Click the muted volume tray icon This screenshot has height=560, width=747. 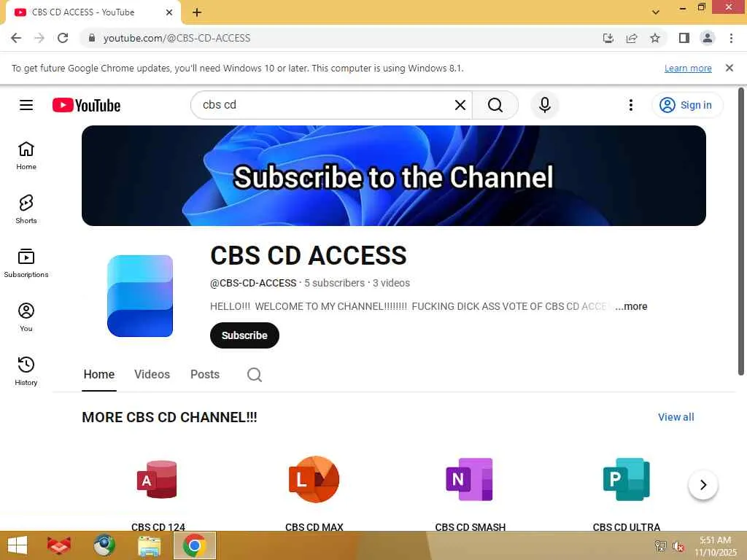pyautogui.click(x=678, y=546)
